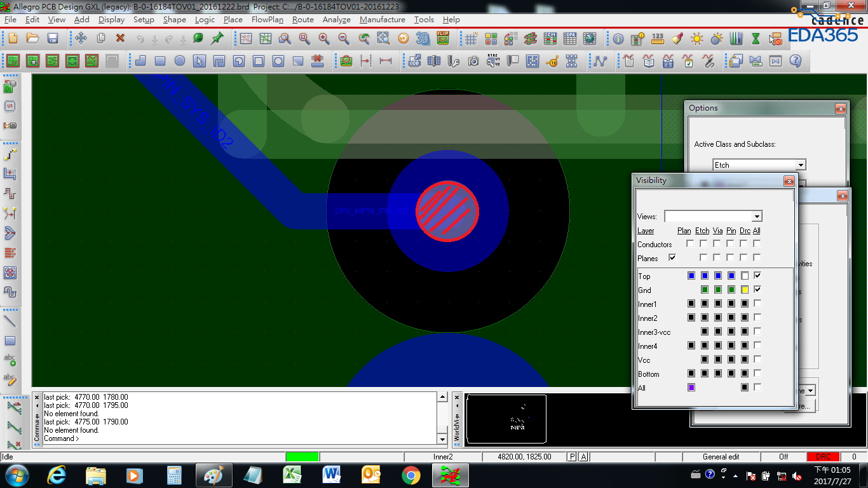Click the yellow Gnd Drc color swatch
Screen dimensions: 868x488
tap(744, 290)
